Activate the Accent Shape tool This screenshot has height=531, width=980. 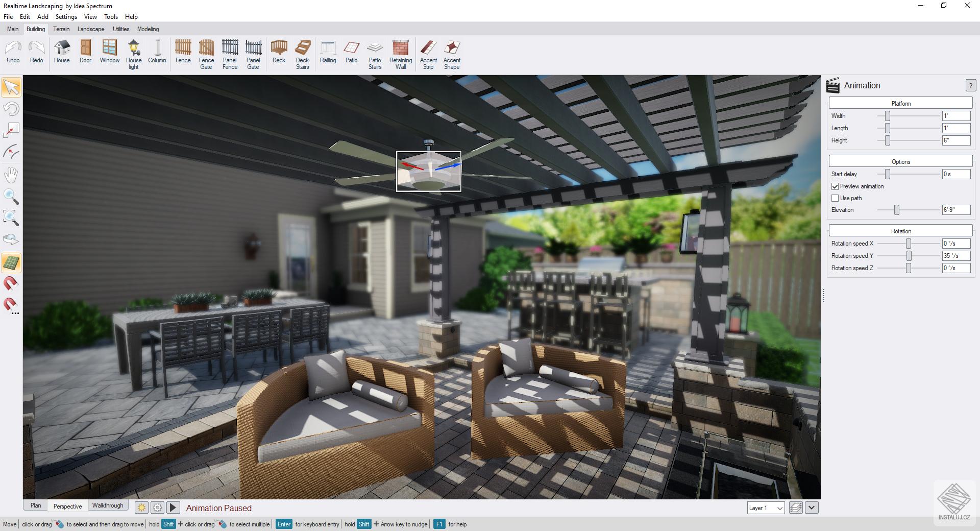pyautogui.click(x=452, y=53)
